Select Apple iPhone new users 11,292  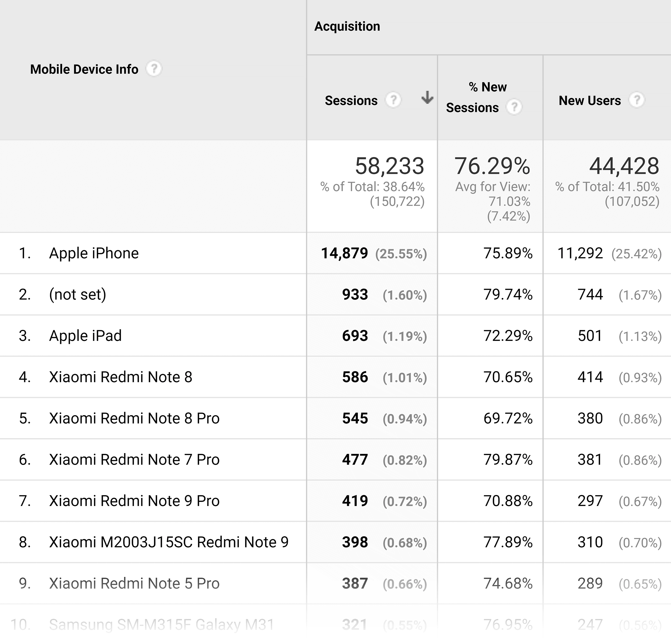pyautogui.click(x=580, y=253)
